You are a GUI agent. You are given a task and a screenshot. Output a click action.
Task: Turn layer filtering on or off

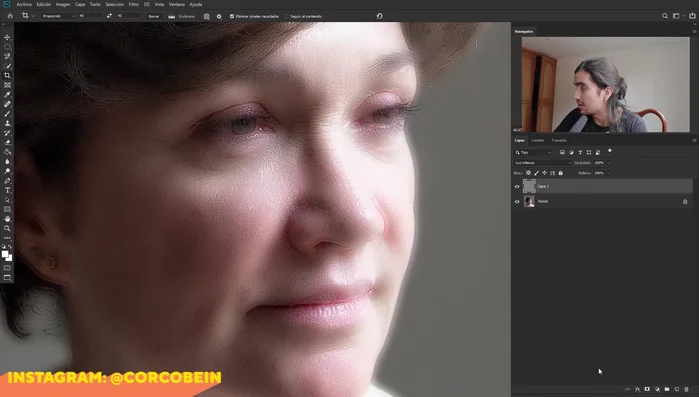coord(609,151)
